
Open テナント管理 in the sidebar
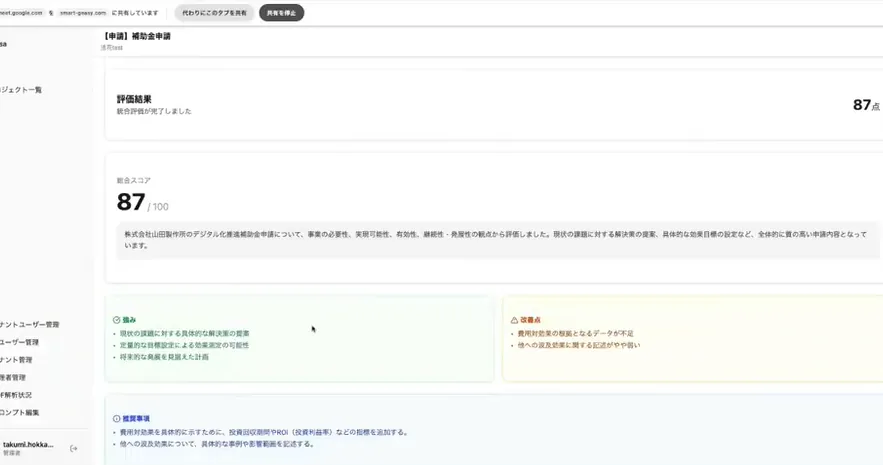click(x=16, y=360)
